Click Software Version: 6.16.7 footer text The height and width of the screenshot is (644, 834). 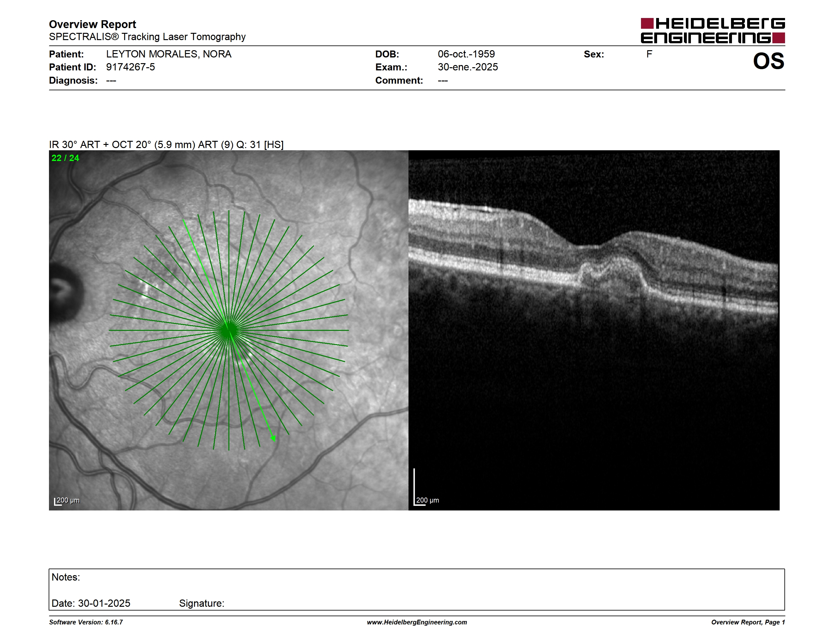click(x=86, y=622)
